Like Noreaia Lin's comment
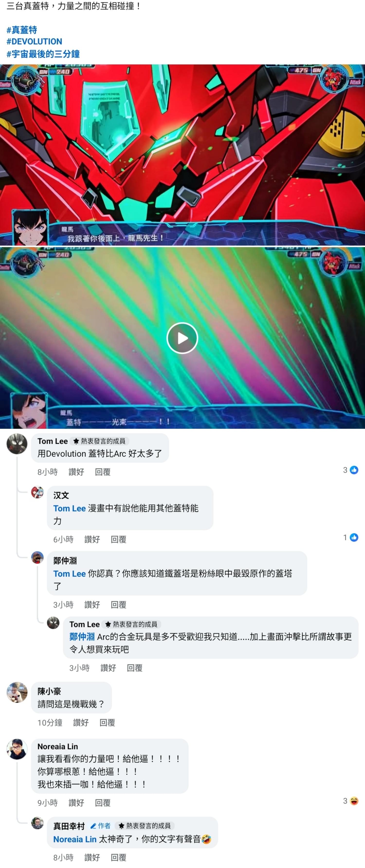 [x=76, y=803]
